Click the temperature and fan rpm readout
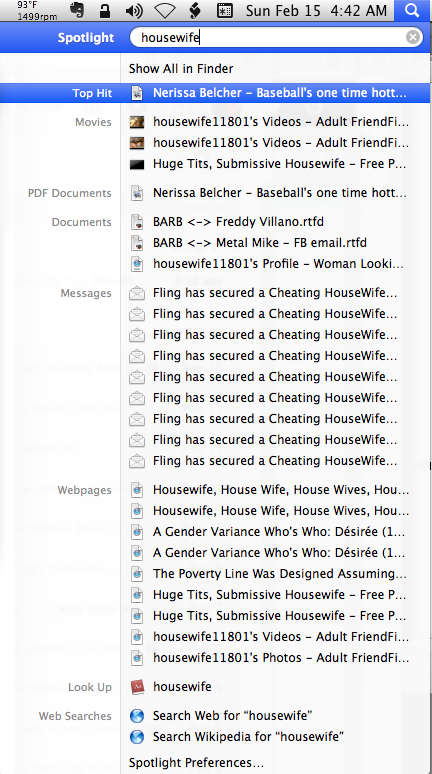This screenshot has width=432, height=774. 37,10
